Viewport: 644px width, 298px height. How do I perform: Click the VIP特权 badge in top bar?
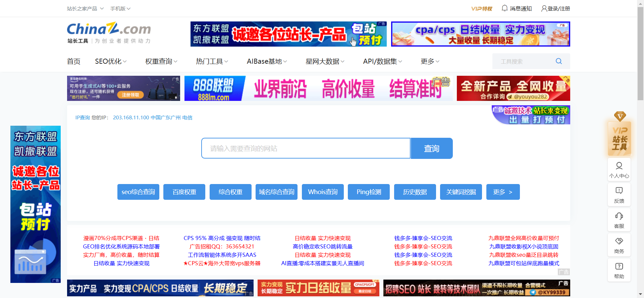coord(482,9)
